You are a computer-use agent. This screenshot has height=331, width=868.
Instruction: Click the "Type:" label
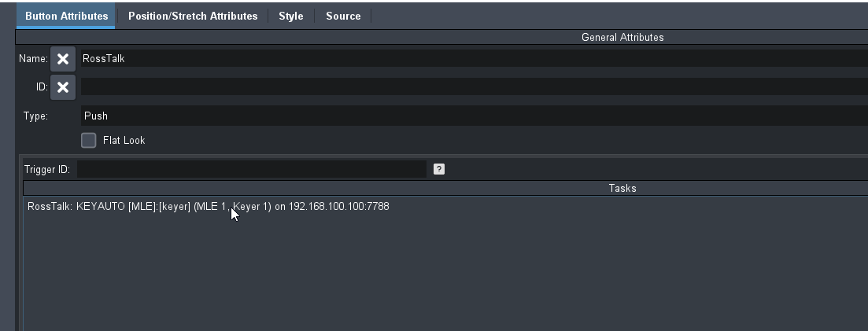(x=35, y=116)
